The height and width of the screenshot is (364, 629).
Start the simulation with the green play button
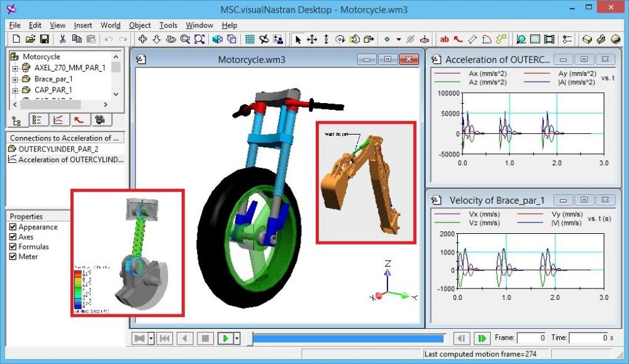pos(225,339)
